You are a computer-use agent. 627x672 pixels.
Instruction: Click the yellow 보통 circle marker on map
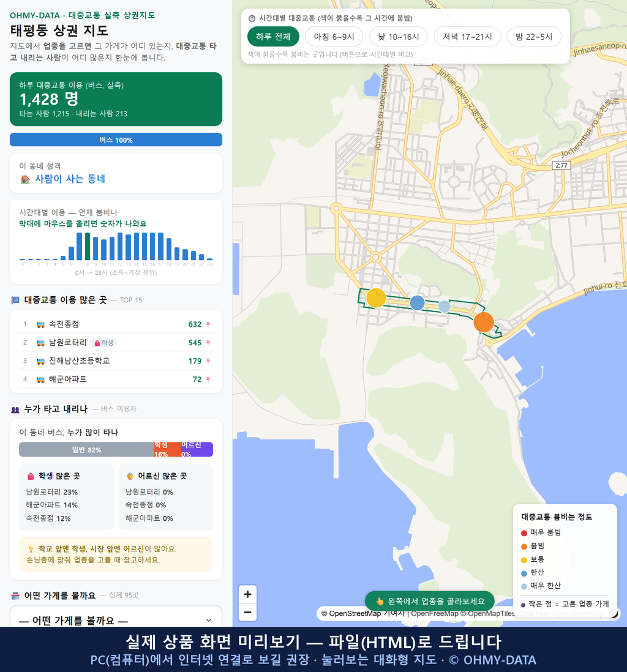(376, 297)
